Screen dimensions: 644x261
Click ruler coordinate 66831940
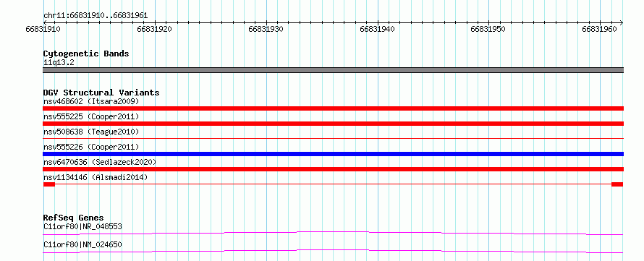[377, 30]
